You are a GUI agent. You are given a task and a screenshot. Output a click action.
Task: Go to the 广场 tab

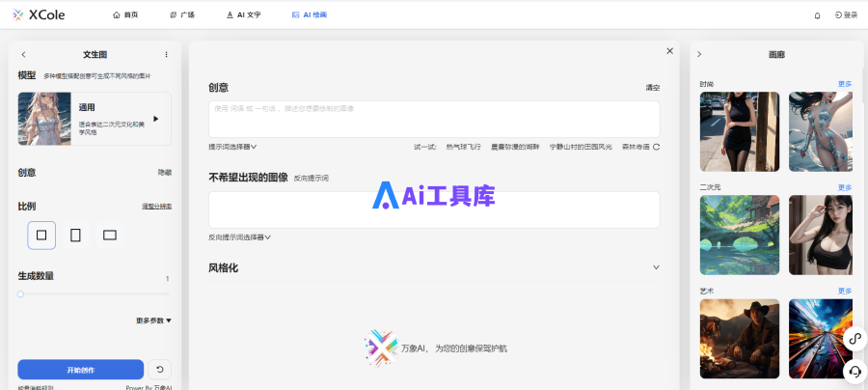pyautogui.click(x=182, y=14)
